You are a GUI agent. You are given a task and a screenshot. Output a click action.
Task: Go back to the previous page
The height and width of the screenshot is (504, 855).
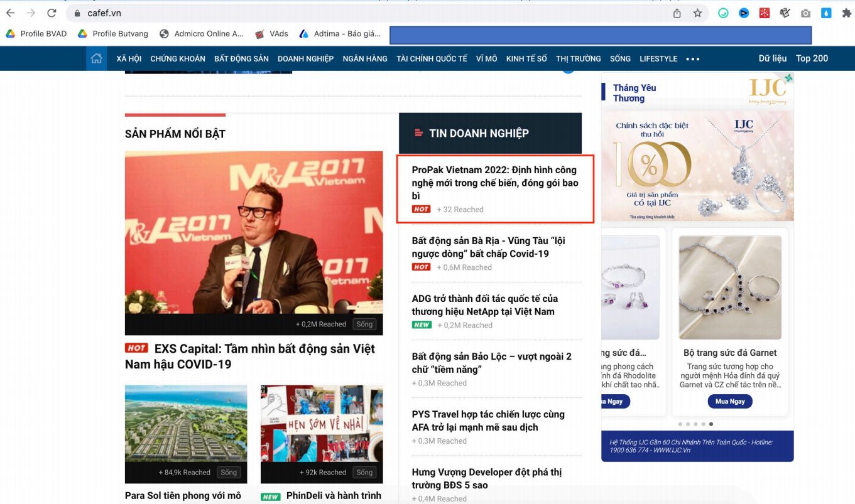11,13
